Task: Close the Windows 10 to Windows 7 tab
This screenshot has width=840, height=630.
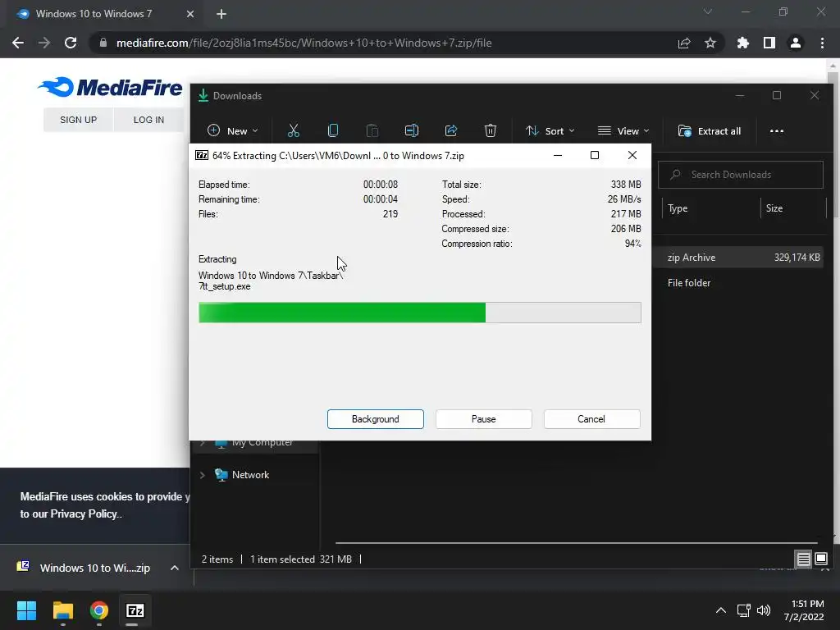Action: [x=190, y=14]
